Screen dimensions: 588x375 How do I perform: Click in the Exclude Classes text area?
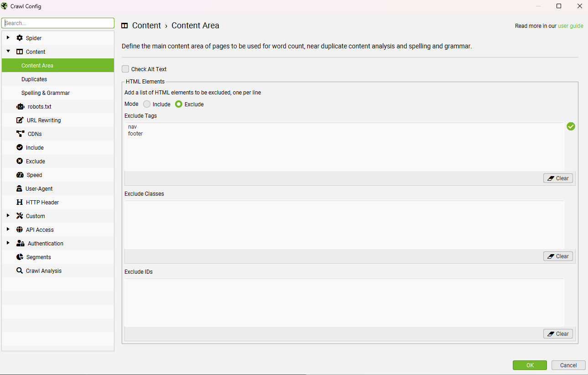click(x=344, y=224)
